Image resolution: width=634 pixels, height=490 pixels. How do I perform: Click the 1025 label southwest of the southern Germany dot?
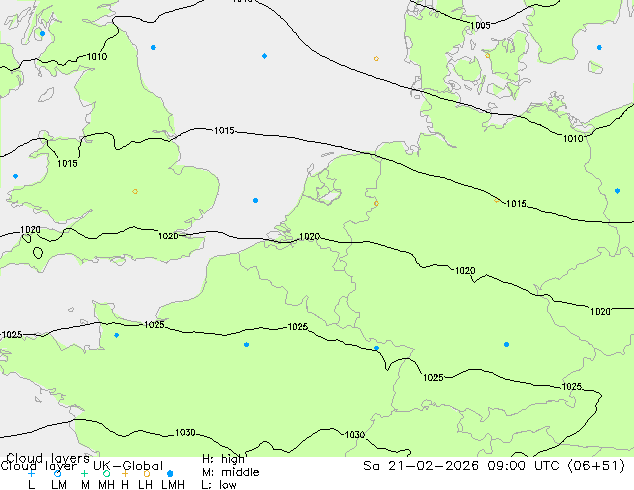[433, 378]
